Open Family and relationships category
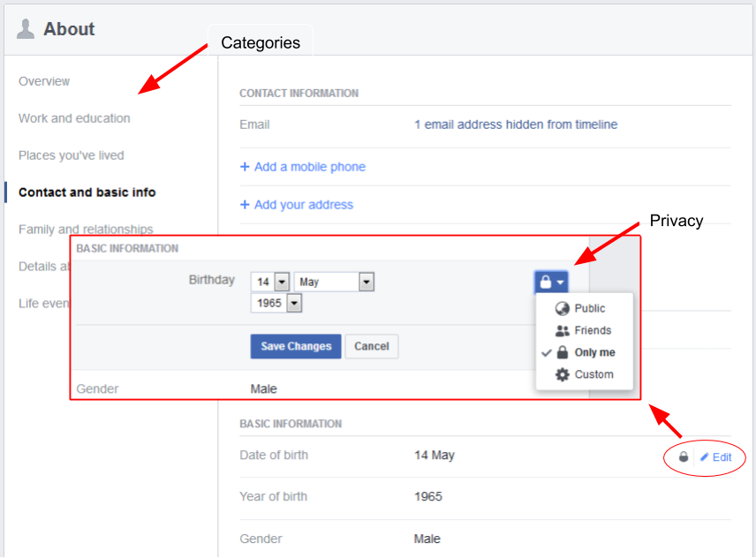Viewport: 756px width, 558px height. pos(86,229)
